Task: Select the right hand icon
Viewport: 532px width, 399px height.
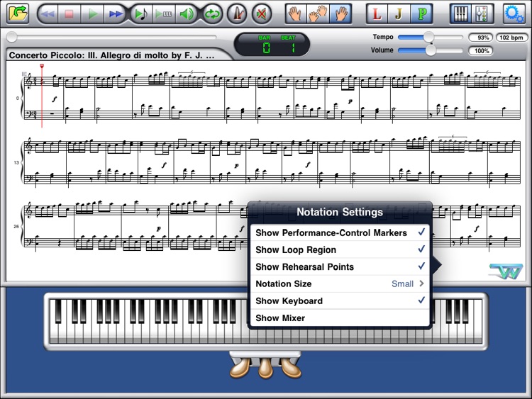Action: click(x=340, y=14)
